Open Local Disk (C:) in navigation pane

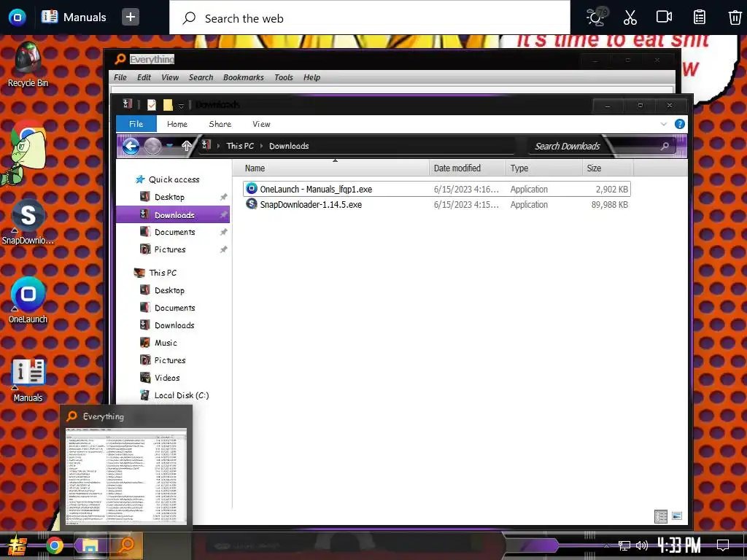tap(174, 395)
